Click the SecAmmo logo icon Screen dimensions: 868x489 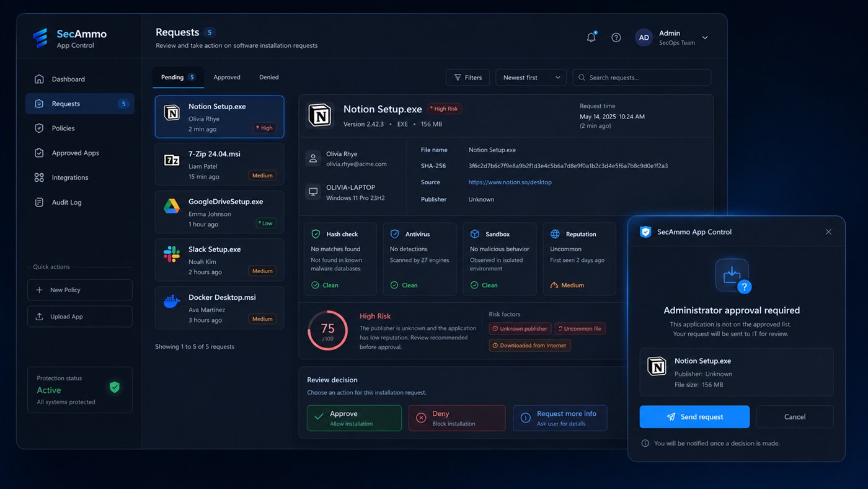pos(40,38)
